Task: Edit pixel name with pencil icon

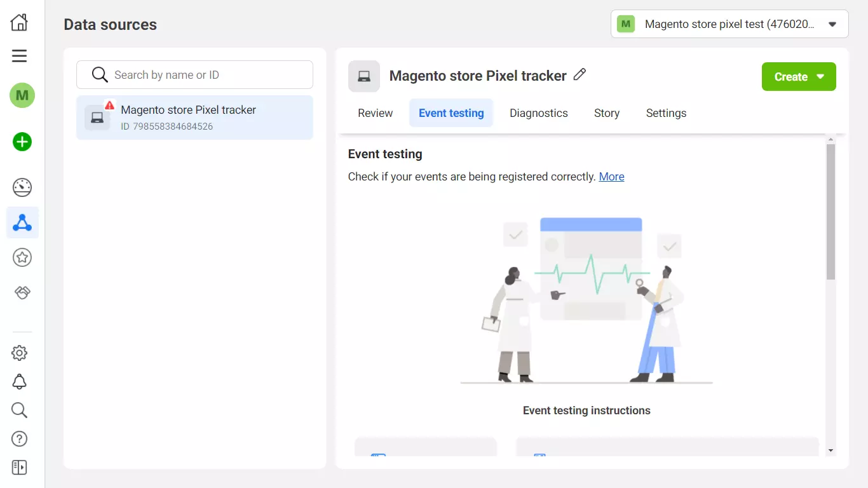Action: point(580,75)
